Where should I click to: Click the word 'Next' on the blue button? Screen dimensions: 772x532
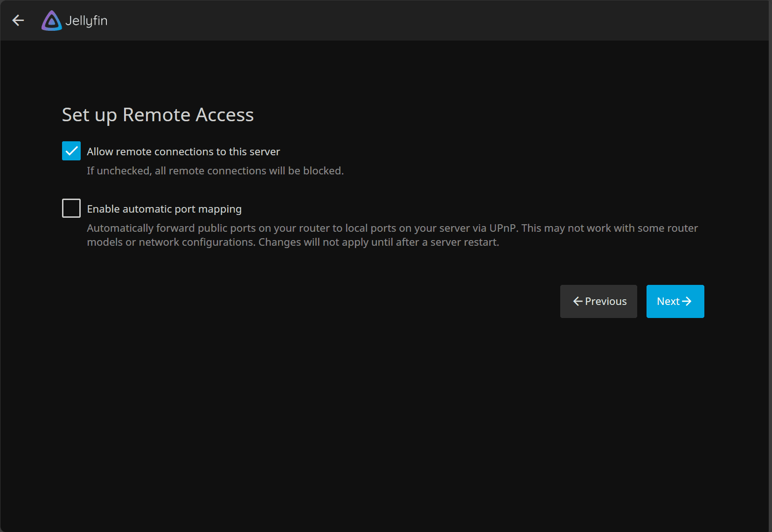[668, 302]
